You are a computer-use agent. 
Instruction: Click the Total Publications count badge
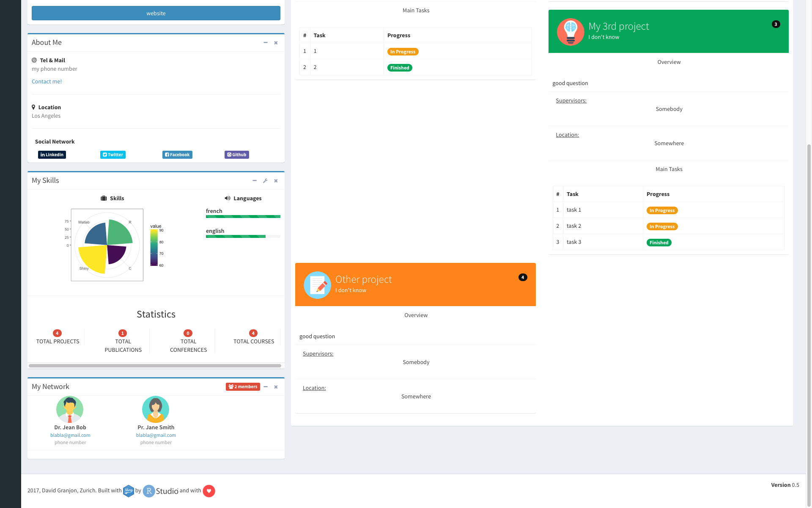(123, 333)
